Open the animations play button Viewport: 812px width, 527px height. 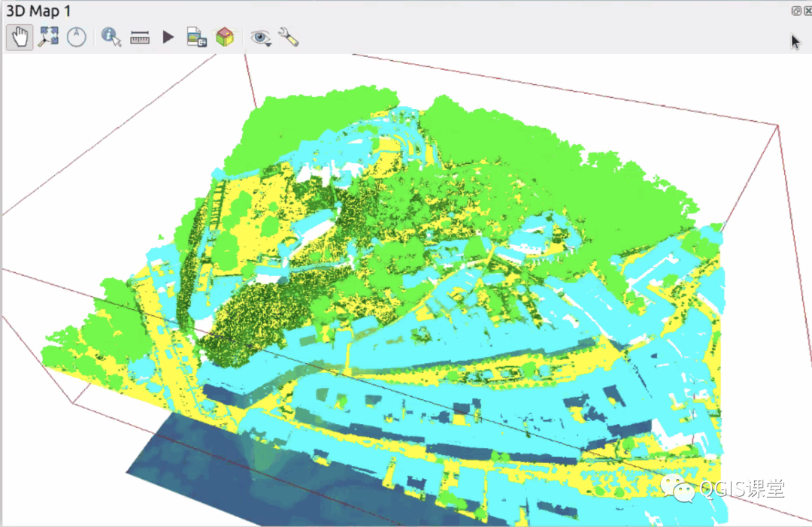click(x=168, y=37)
